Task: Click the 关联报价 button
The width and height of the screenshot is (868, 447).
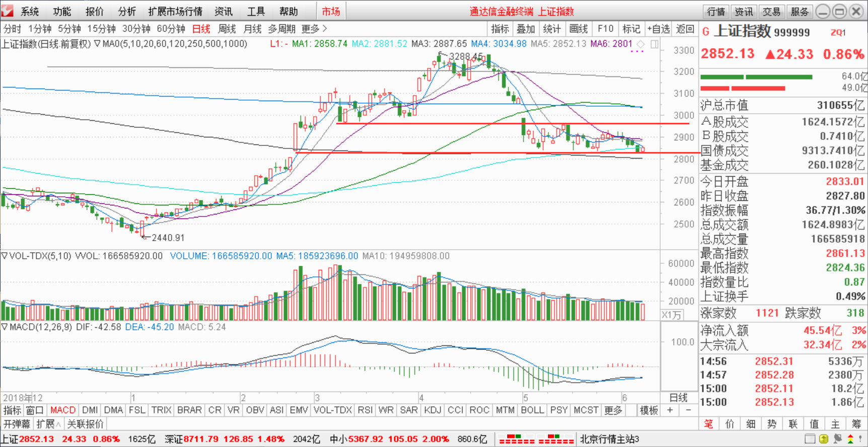Action: (85, 424)
